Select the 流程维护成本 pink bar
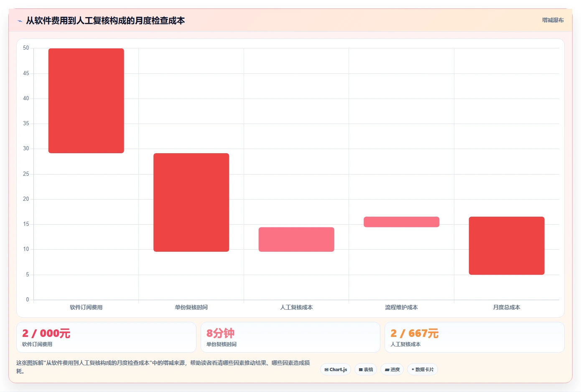Screen dimensions: 581x392 [x=401, y=222]
